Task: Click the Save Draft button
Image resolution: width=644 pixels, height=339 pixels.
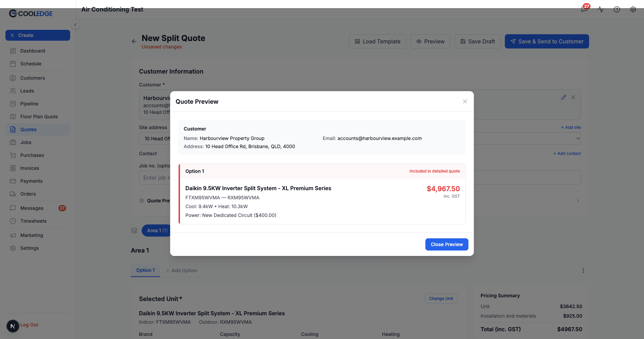Action: click(x=477, y=41)
